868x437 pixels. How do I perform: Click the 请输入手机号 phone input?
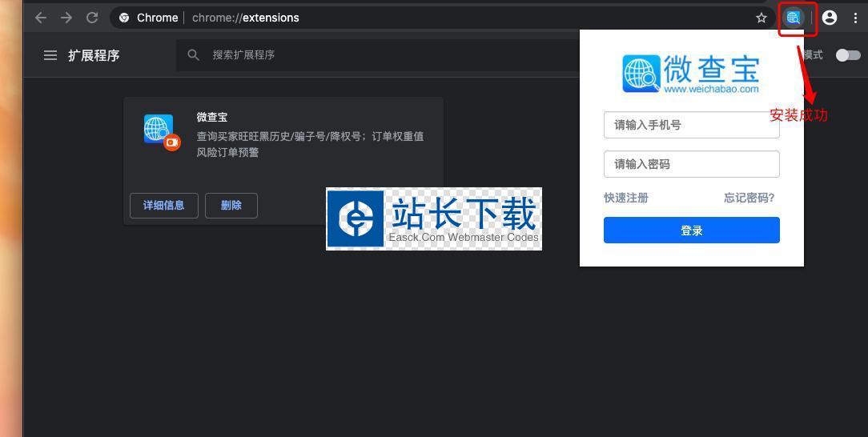pyautogui.click(x=691, y=125)
